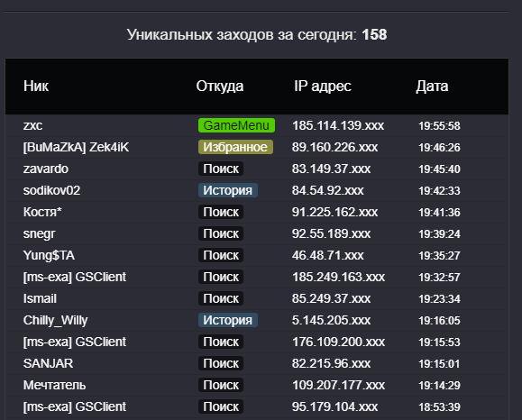The height and width of the screenshot is (420, 522).
Task: Select the nickname 'sodikov02'
Action: tap(51, 190)
